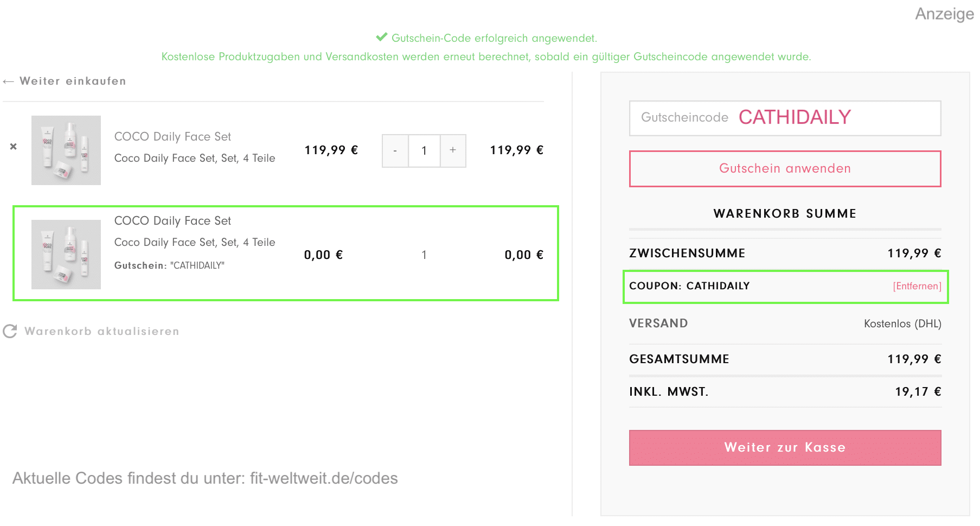
Task: Click the COUPON: CATHIDAILY row label
Action: [x=689, y=286]
